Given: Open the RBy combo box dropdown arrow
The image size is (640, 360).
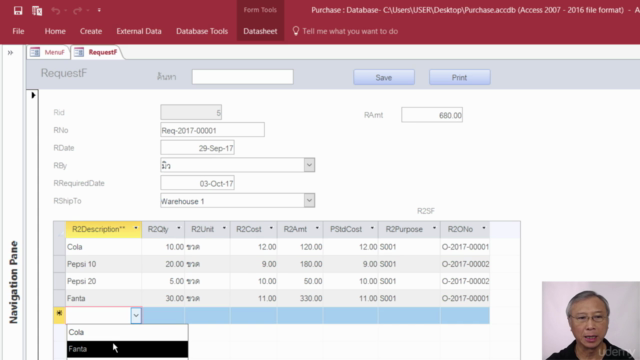Looking at the screenshot, I should [309, 165].
